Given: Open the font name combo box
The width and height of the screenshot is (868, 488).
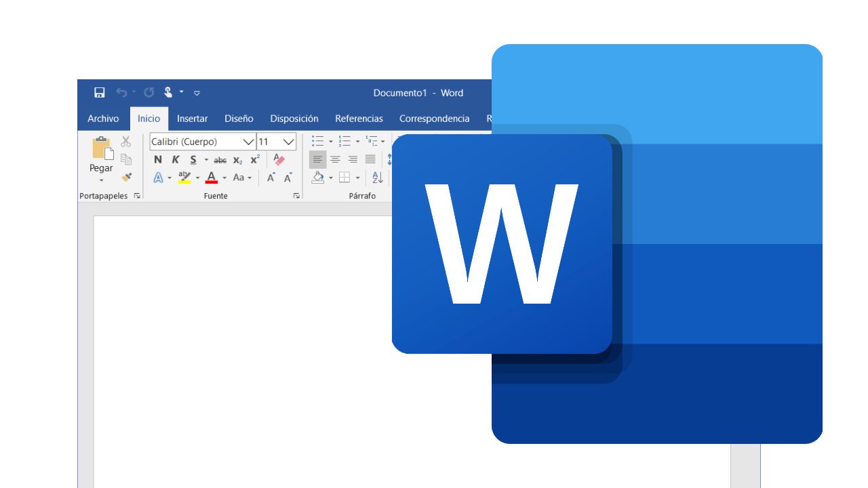Looking at the screenshot, I should 247,142.
